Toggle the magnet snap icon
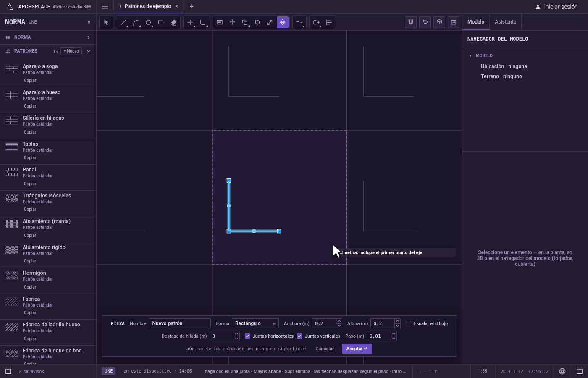This screenshot has height=378, width=588. click(411, 22)
